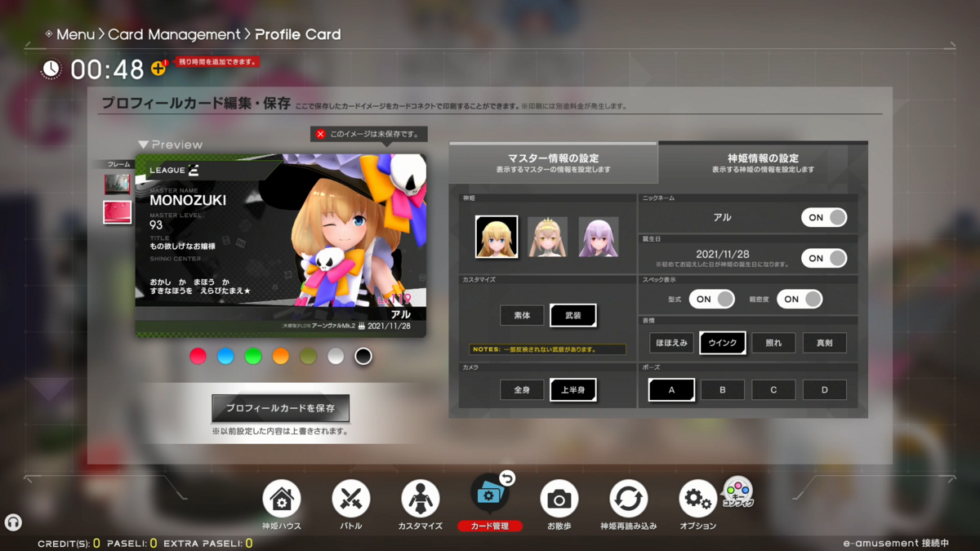Select the tiara-wearing shinki portrait
This screenshot has height=551, width=980.
548,237
